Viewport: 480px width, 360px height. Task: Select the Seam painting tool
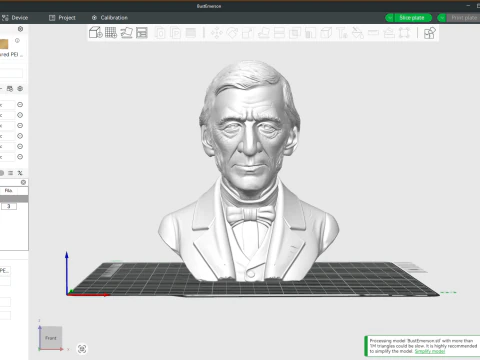click(x=326, y=33)
